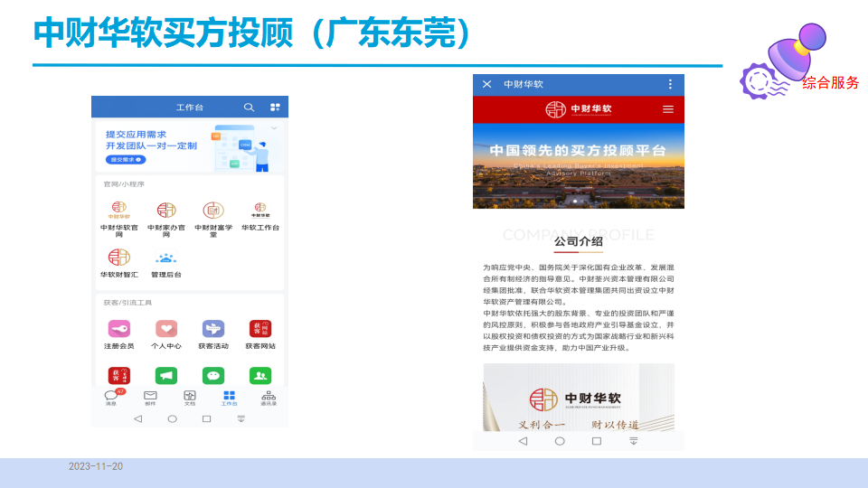Tap the green contacts app icon
This screenshot has height=488, width=868.
260,376
